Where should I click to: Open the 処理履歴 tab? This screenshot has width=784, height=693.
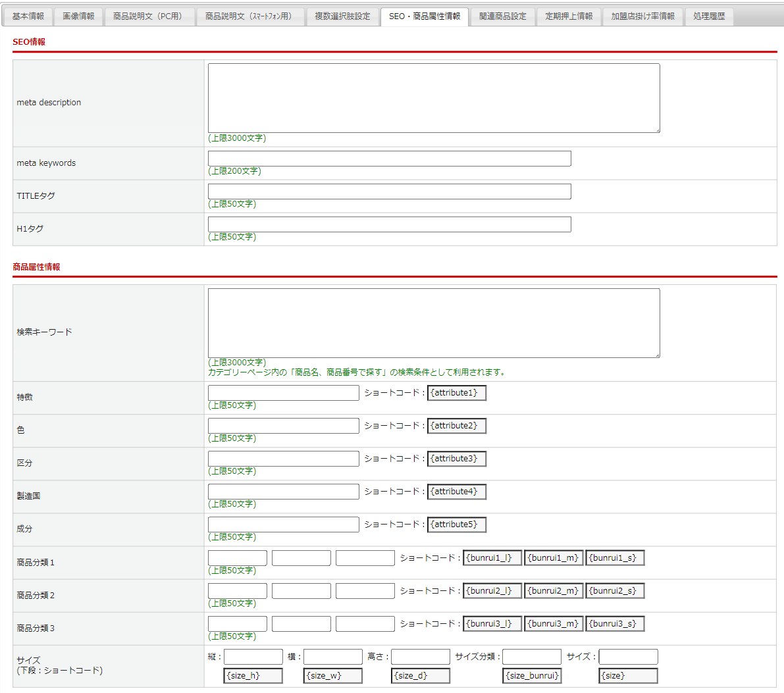709,16
